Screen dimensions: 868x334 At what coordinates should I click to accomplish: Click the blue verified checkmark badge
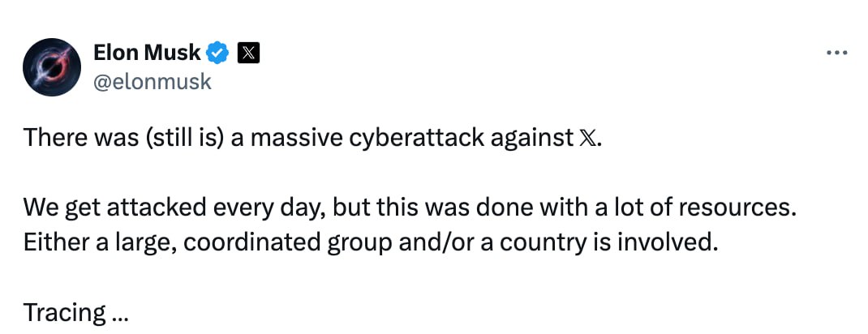(217, 54)
